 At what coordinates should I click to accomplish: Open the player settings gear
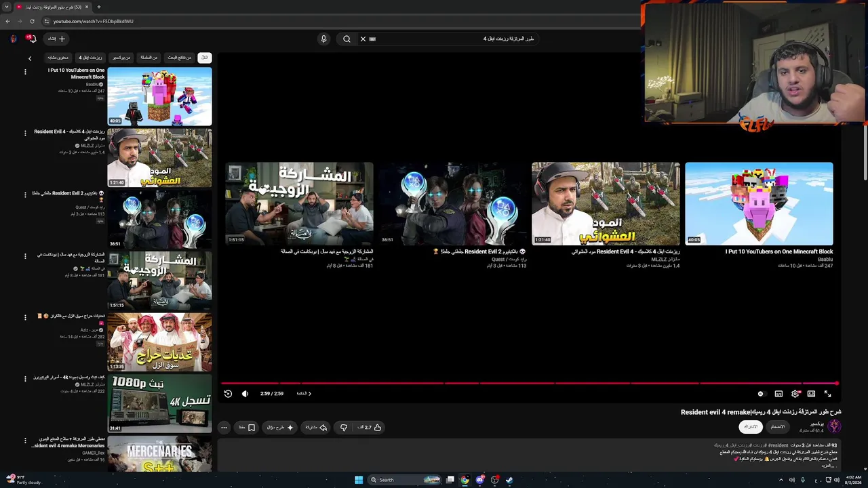[x=795, y=393]
